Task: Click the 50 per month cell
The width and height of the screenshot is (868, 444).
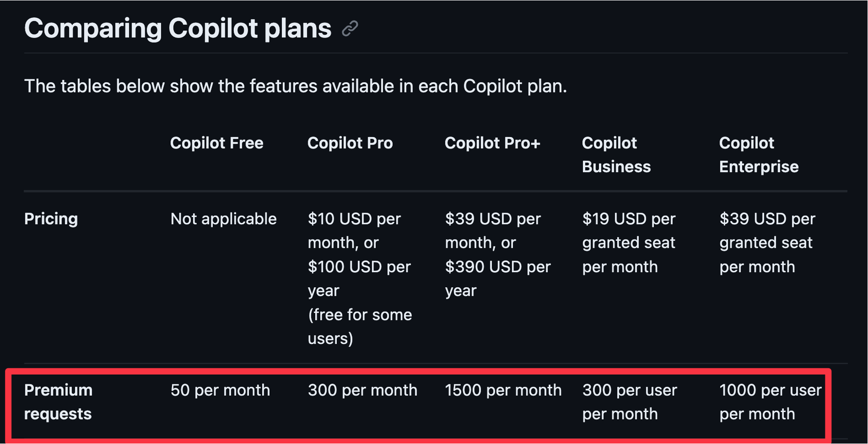Action: pyautogui.click(x=220, y=390)
